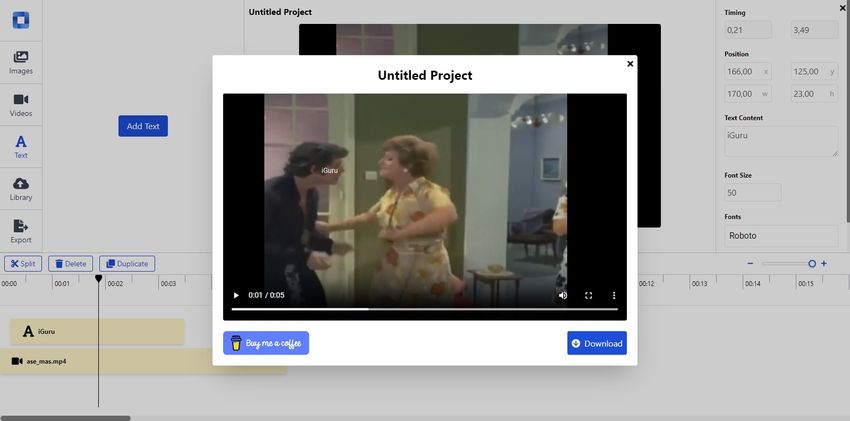Click the timeline playhead marker
This screenshot has height=421, width=850.
tap(98, 278)
